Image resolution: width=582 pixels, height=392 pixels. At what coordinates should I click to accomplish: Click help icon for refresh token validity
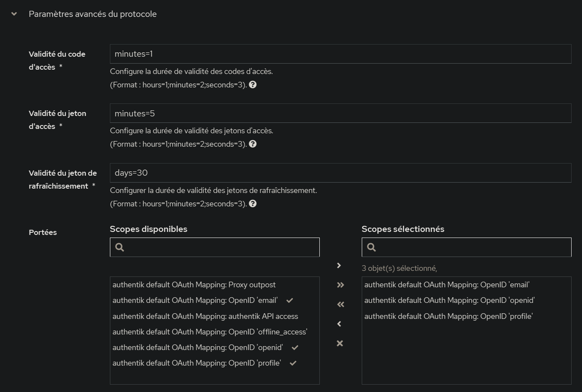(253, 204)
